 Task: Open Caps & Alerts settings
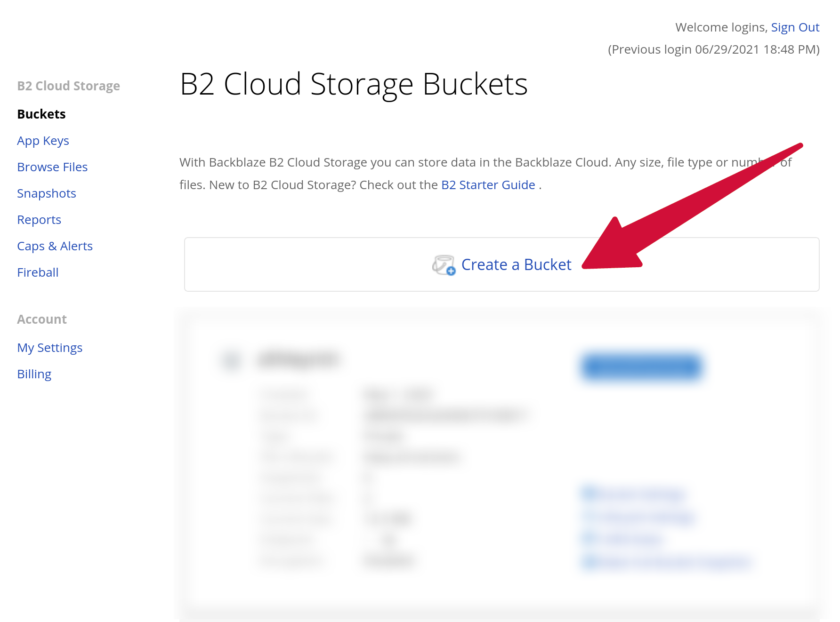click(55, 246)
